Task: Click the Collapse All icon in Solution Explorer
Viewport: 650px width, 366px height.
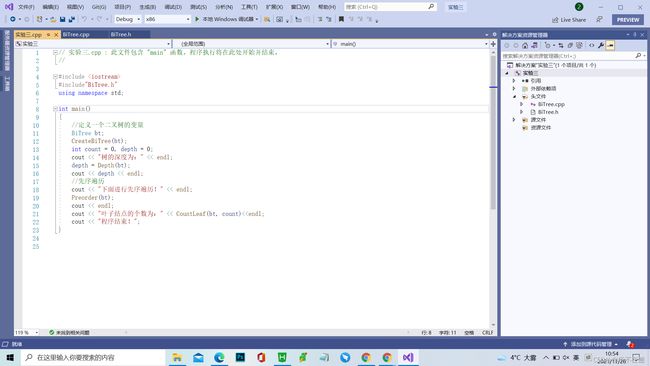Action: click(x=570, y=46)
